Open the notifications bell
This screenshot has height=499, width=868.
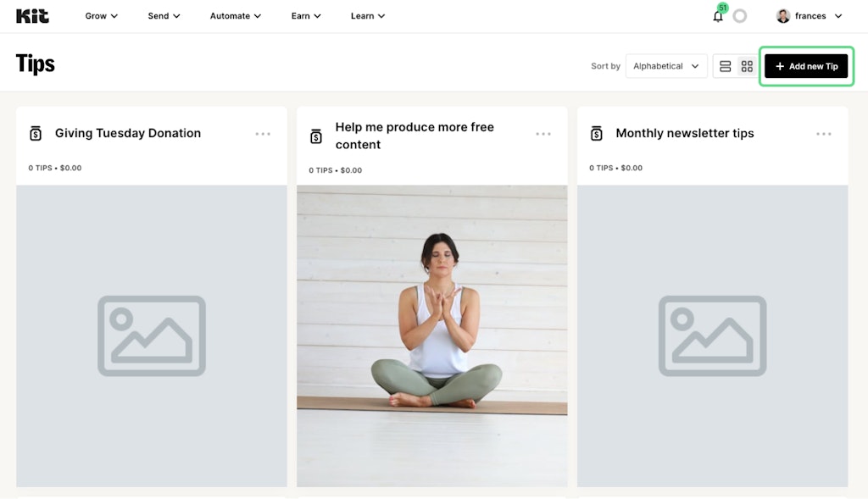[718, 16]
